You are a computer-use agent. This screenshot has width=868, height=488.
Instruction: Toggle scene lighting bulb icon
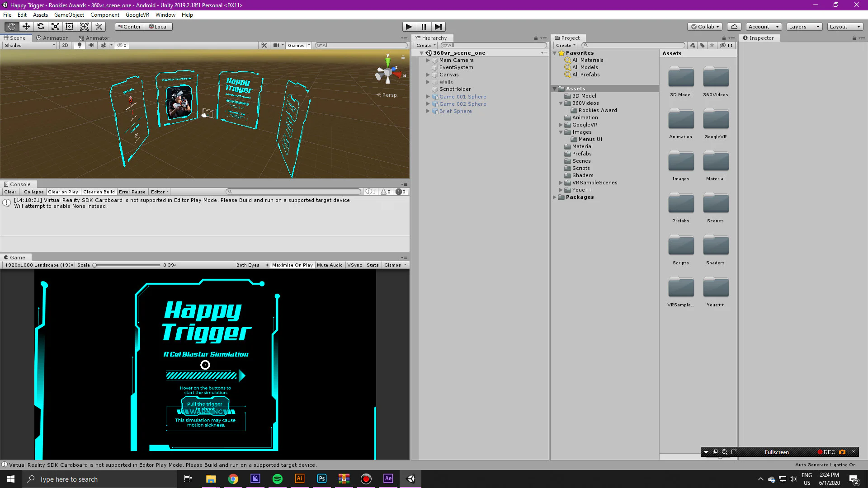(80, 45)
